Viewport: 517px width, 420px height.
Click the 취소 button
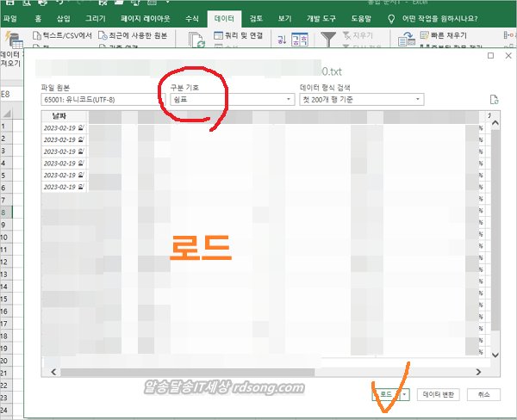coord(483,394)
